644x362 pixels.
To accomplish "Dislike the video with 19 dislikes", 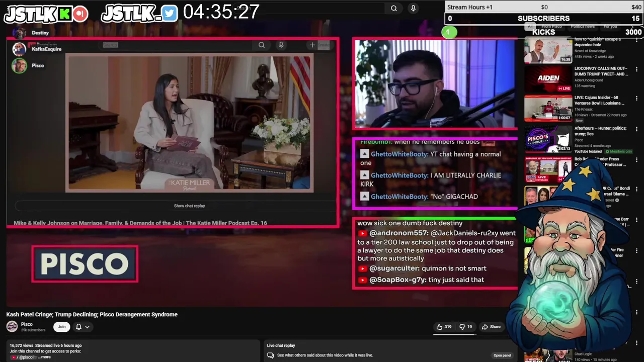I will [x=466, y=327].
